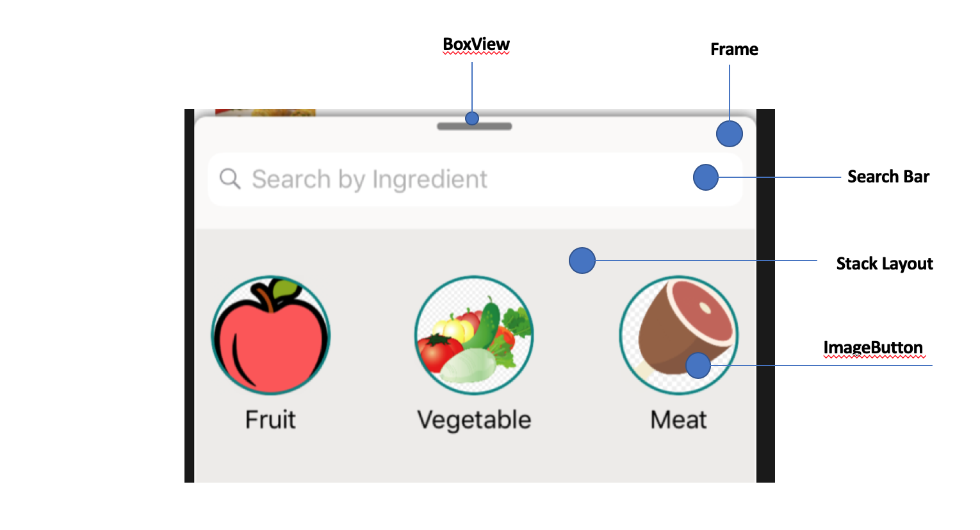980x530 pixels.
Task: Select the Vegetable text label
Action: click(474, 420)
